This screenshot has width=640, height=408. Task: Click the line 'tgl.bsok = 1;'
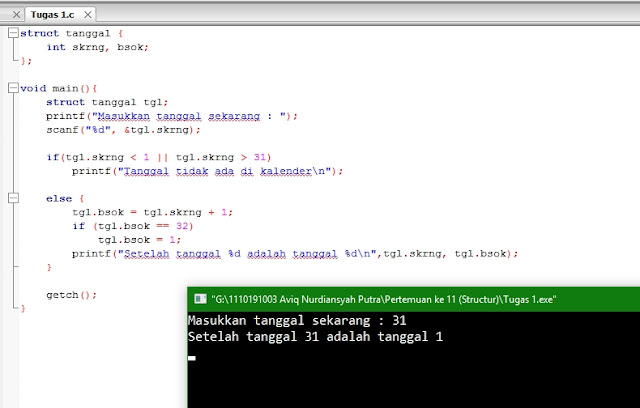click(x=139, y=240)
